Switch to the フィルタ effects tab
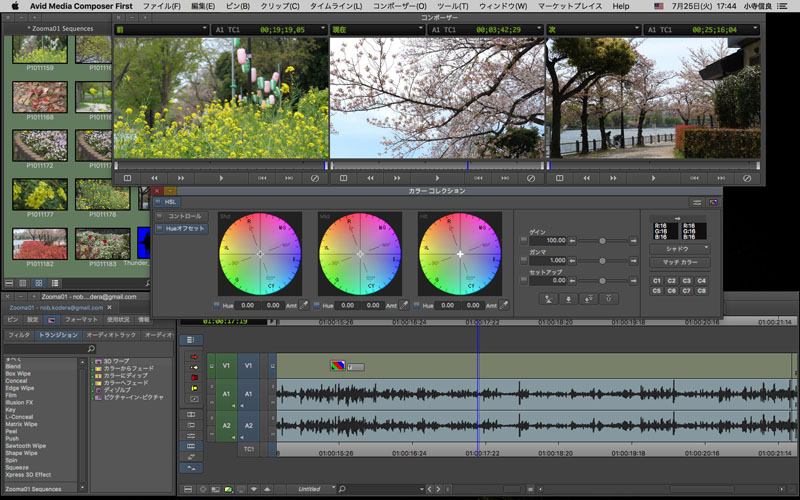Image resolution: width=800 pixels, height=500 pixels. (18, 335)
